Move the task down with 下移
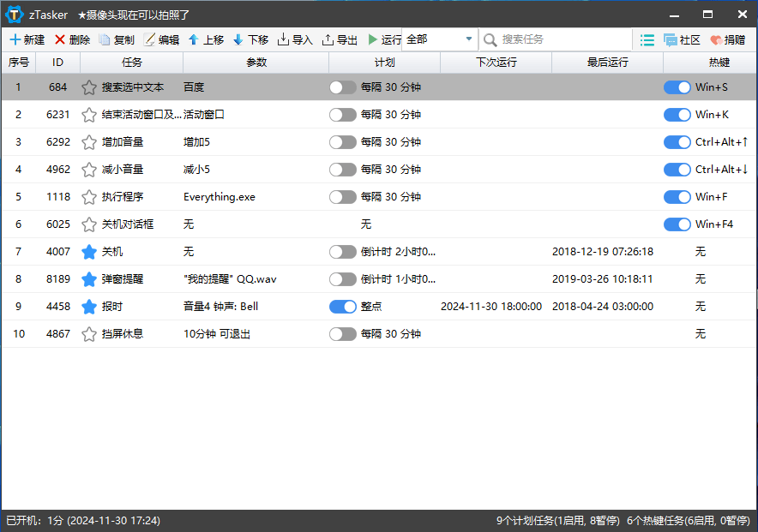This screenshot has width=758, height=532. (x=238, y=39)
